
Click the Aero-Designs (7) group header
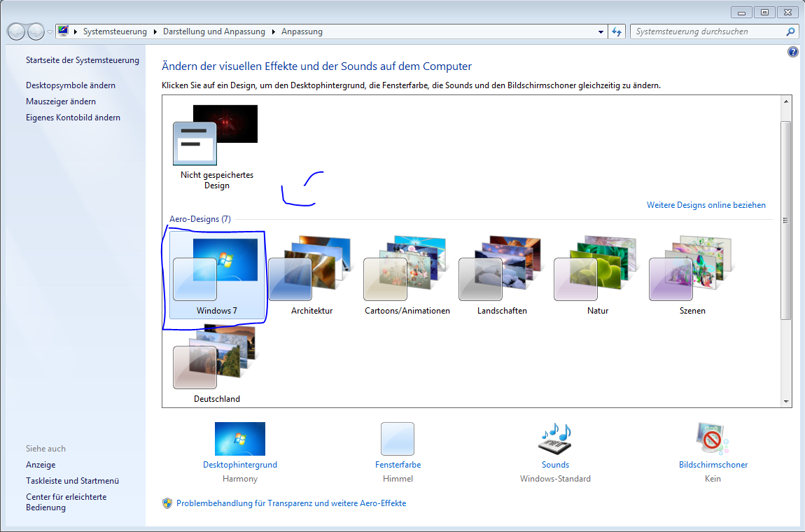[x=200, y=219]
